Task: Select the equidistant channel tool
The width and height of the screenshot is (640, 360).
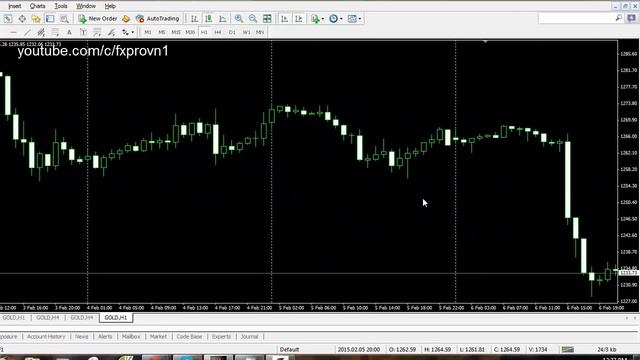Action: tap(41, 32)
